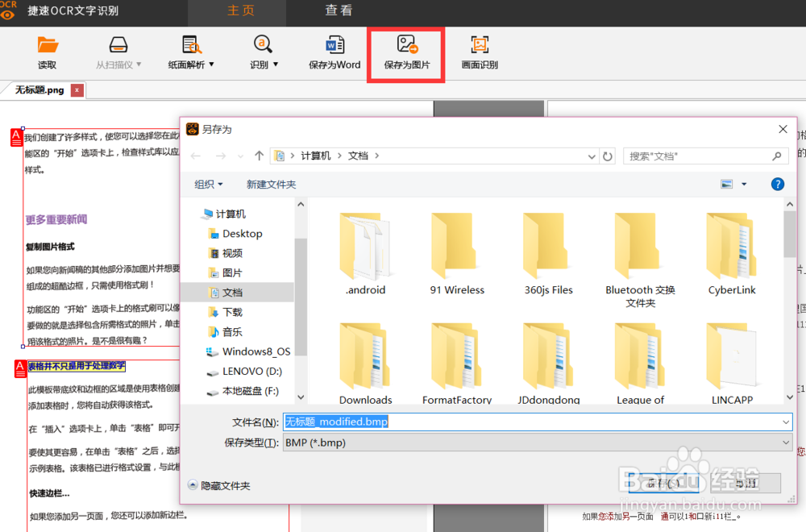Close the 另存为 dialog
This screenshot has width=806, height=532.
(x=783, y=130)
